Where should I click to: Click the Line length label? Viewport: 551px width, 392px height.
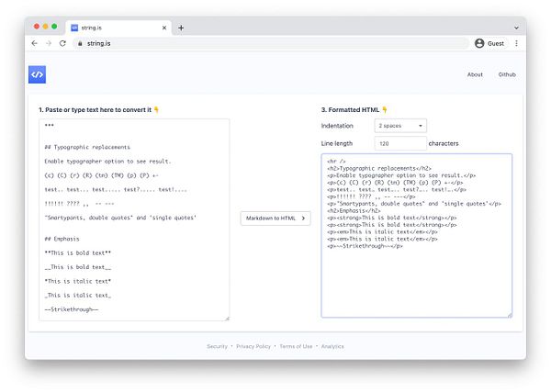click(x=337, y=143)
